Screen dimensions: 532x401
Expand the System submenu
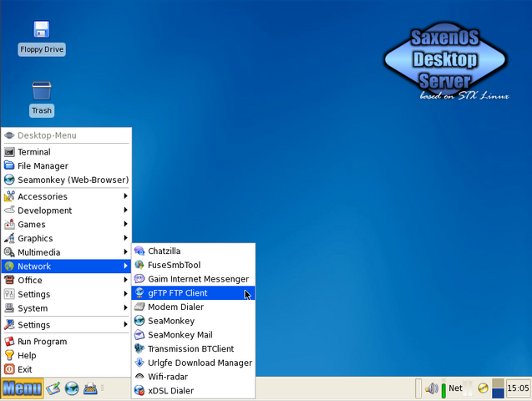click(66, 308)
